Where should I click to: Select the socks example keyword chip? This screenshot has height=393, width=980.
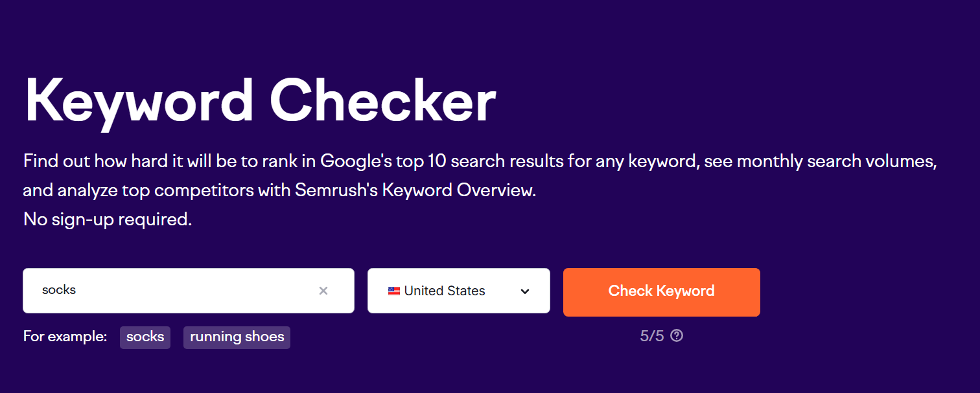145,337
